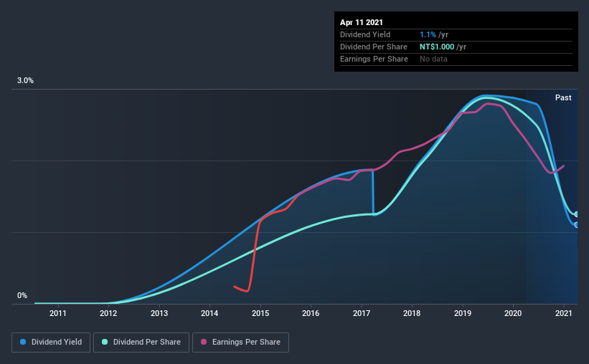Click the 2021 x-axis label
Image resolution: width=589 pixels, height=364 pixels.
pyautogui.click(x=563, y=313)
